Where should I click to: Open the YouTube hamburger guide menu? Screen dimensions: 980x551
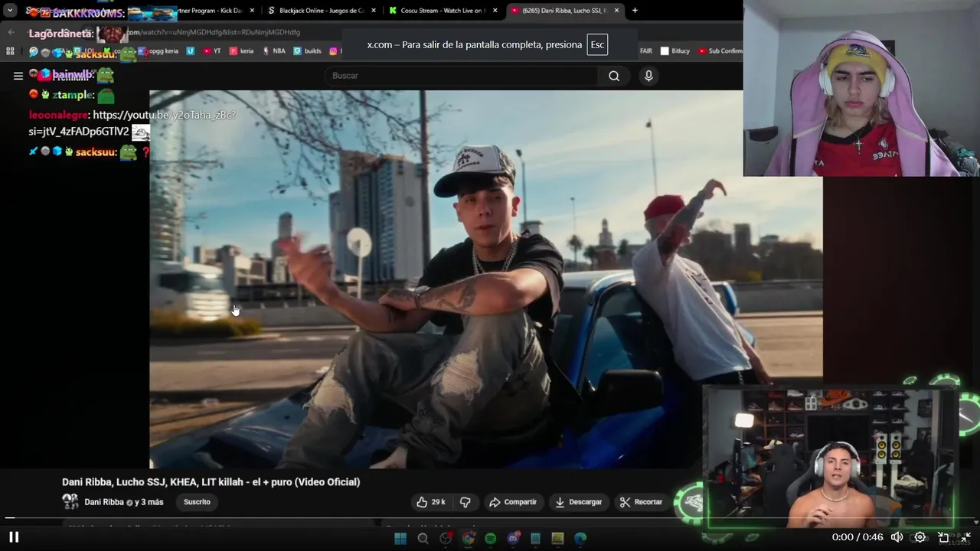pos(18,76)
